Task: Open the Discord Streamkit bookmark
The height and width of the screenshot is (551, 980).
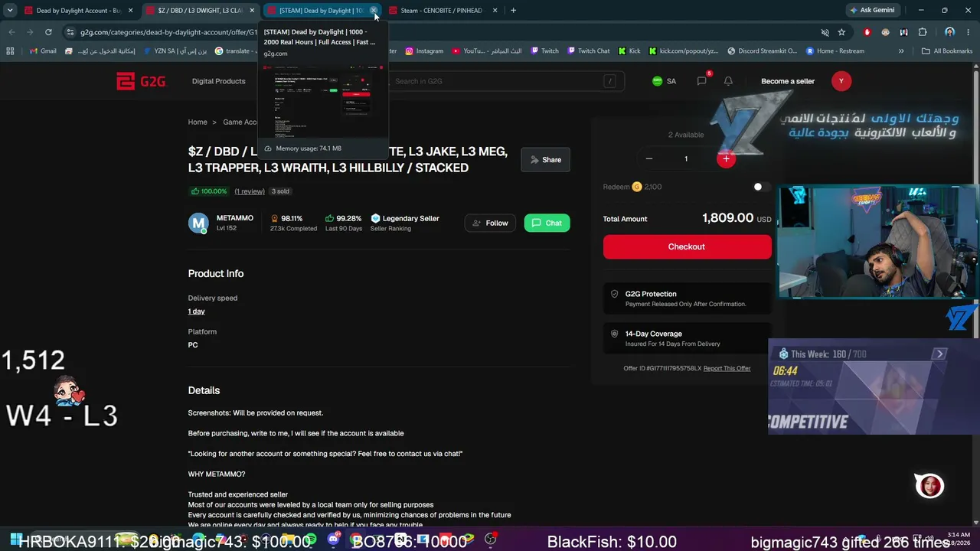Action: click(x=763, y=51)
